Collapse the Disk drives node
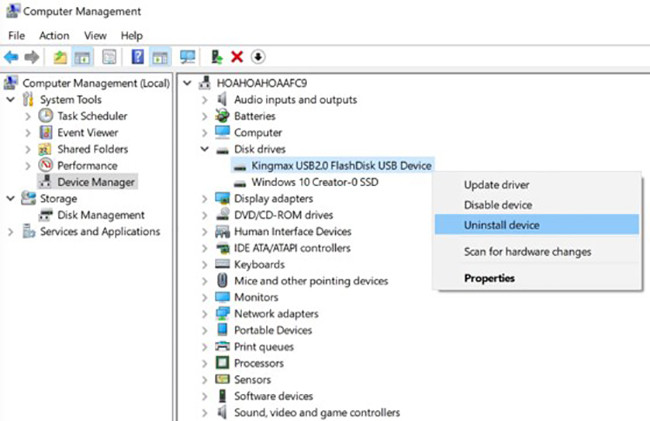Image resolution: width=650 pixels, height=421 pixels. [x=205, y=149]
